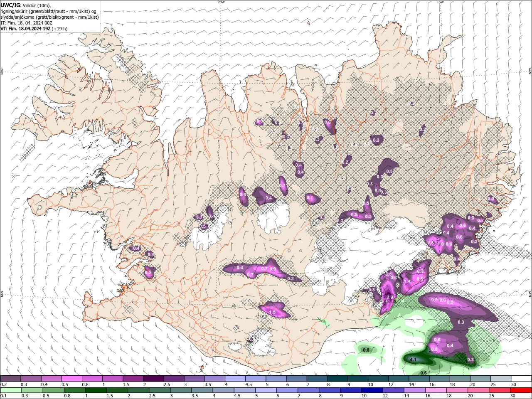Click the dark teal swatch between 8 and 9

point(337,379)
